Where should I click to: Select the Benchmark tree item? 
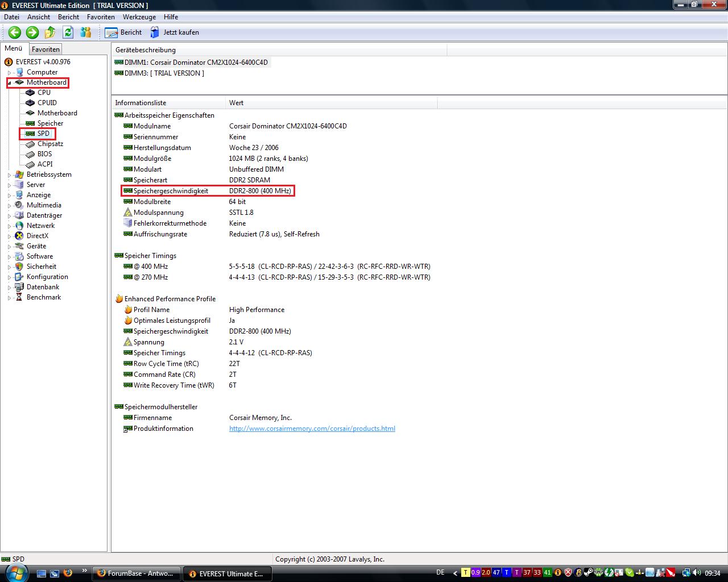[44, 297]
